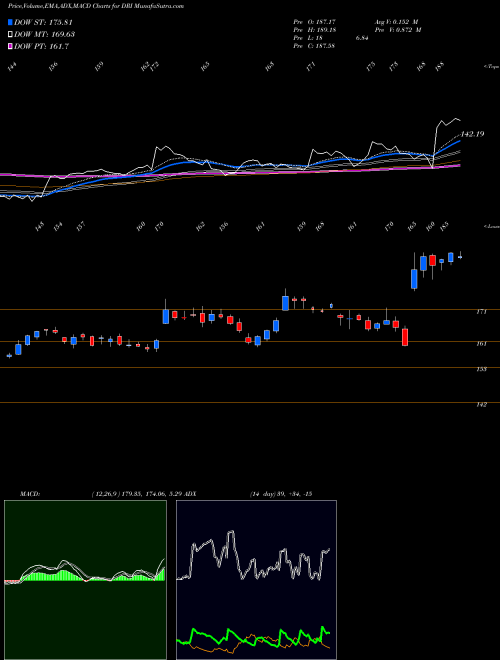
Task: Click the '<Tops' label at right edge
Action: 491,67
